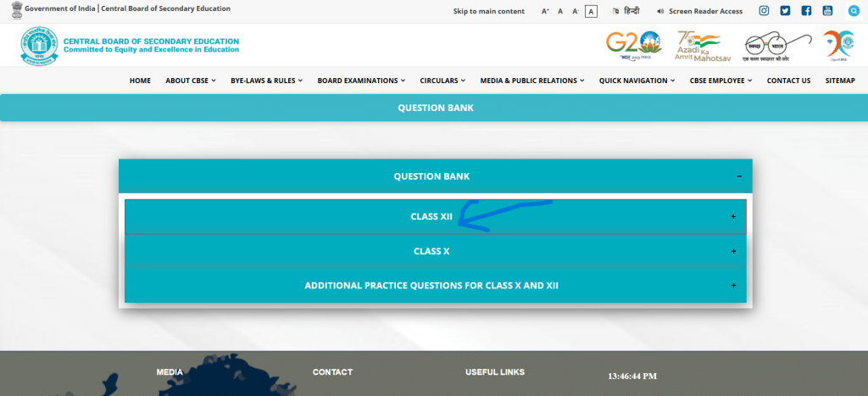This screenshot has height=396, width=868.
Task: Expand CLASS X with its plus sign
Action: pyautogui.click(x=733, y=251)
